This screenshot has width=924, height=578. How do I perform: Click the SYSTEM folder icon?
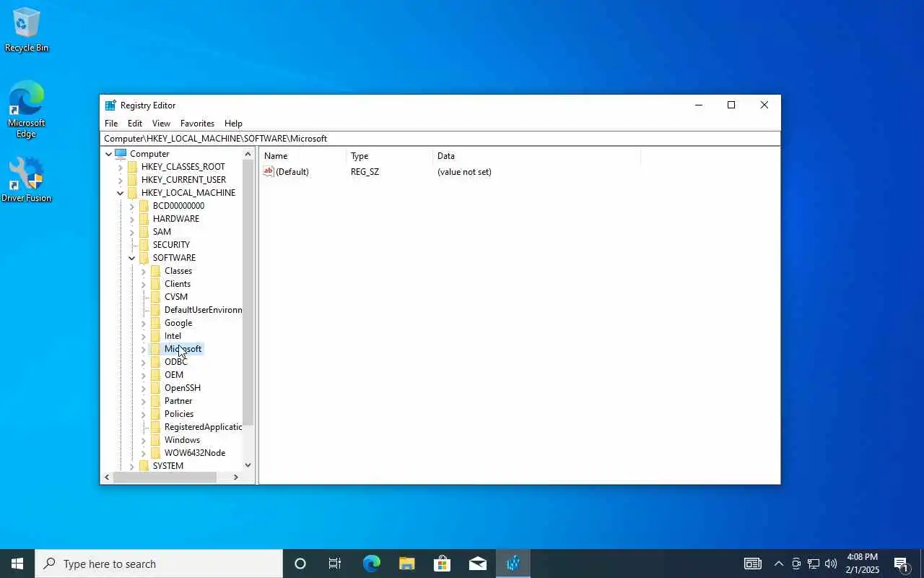click(144, 466)
